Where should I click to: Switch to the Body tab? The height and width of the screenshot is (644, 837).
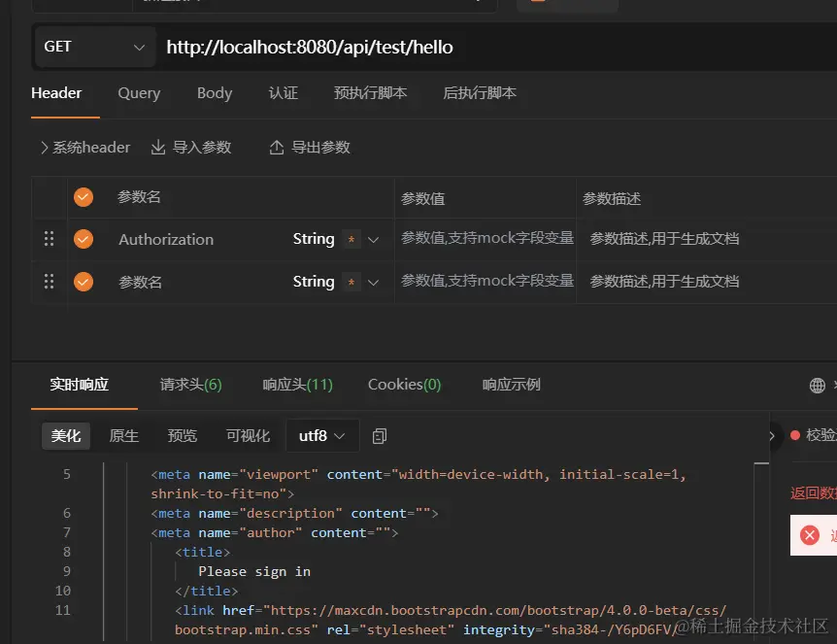click(215, 93)
